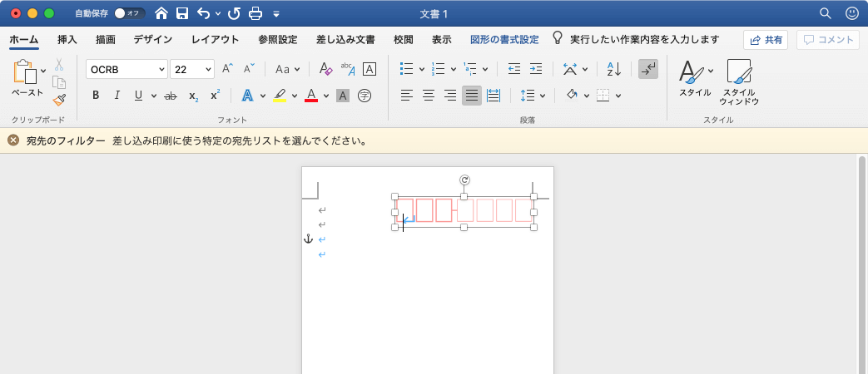Switch to the 図形の書式設定 tab
The width and height of the screenshot is (868, 374).
tap(504, 39)
